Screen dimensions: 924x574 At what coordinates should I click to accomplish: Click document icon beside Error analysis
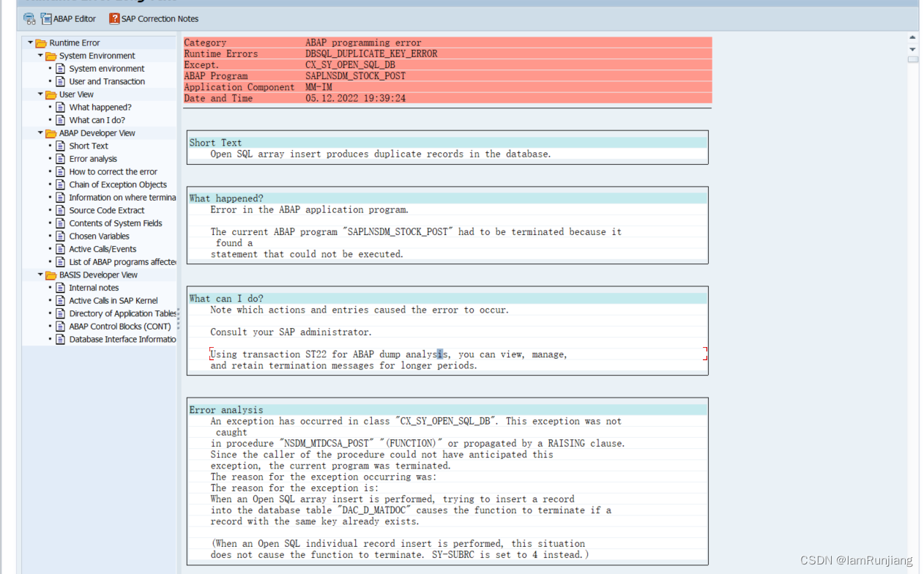click(x=61, y=159)
